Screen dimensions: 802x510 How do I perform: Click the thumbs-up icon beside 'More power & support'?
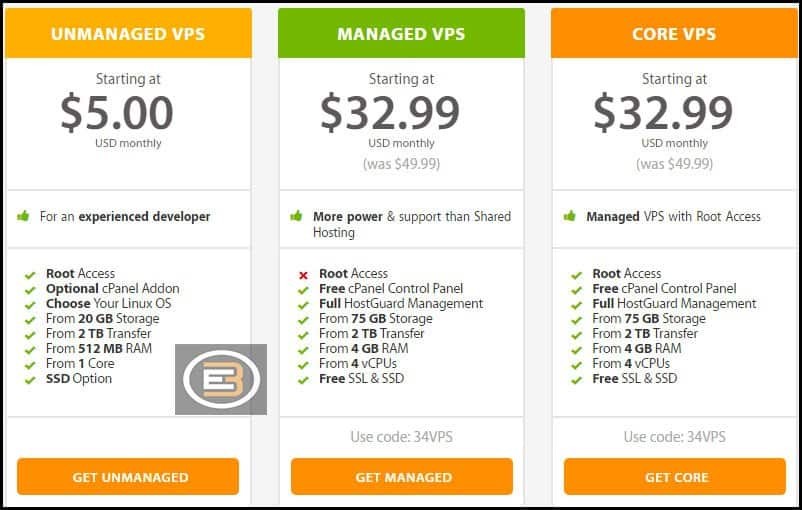coord(296,216)
